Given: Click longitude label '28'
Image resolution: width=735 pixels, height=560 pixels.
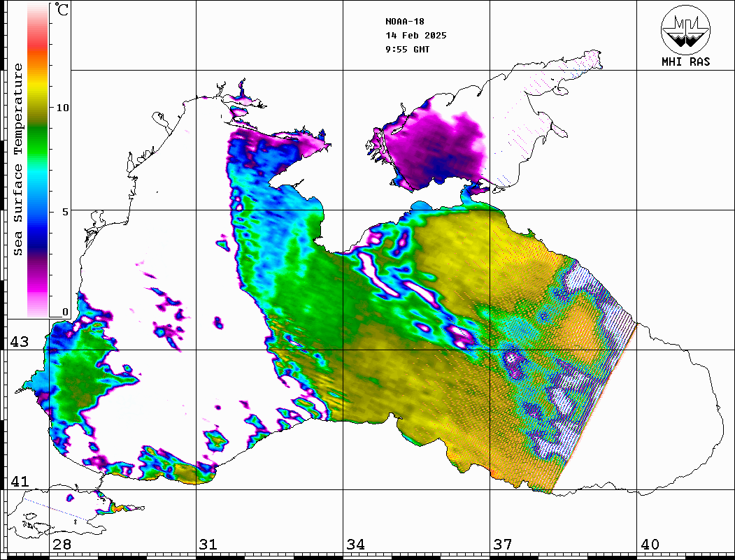Looking at the screenshot, I should coord(62,545).
